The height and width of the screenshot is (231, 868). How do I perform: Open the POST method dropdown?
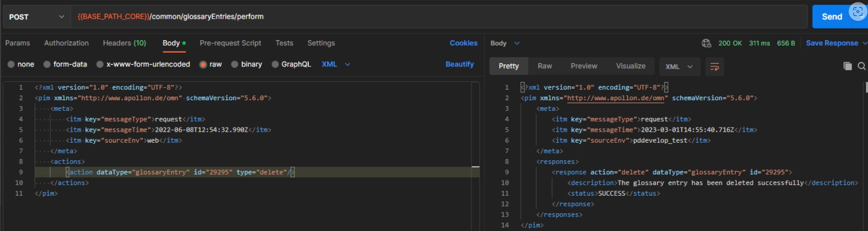coord(36,17)
